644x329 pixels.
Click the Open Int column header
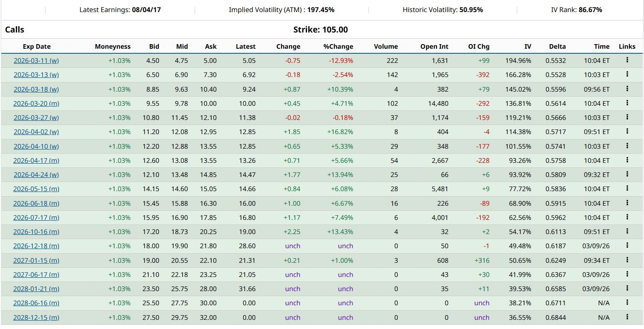[x=434, y=47]
